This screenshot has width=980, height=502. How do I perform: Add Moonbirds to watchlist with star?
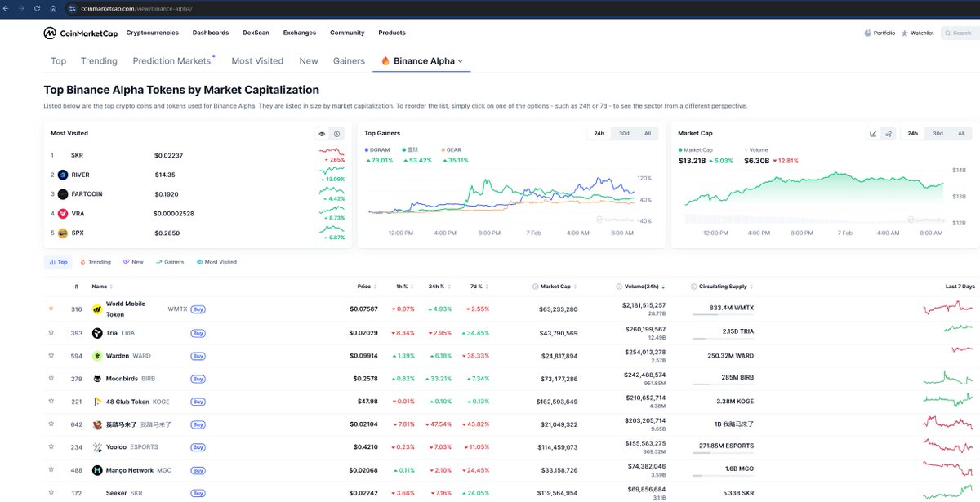[51, 378]
